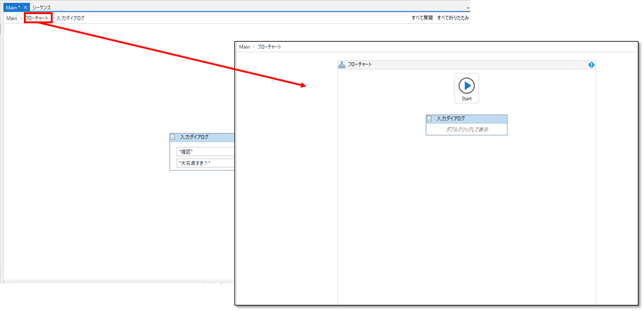
Task: Click the blue warning icon on the flowchart
Action: (x=591, y=65)
